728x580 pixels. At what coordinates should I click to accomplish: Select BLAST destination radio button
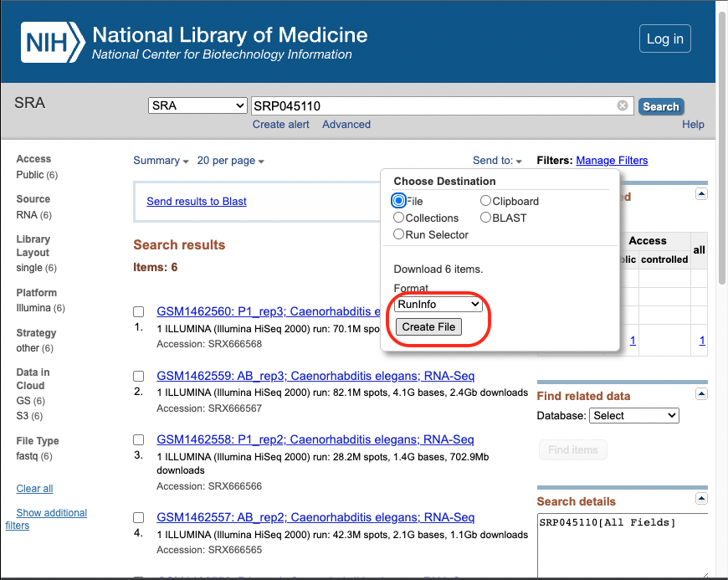[x=485, y=218]
